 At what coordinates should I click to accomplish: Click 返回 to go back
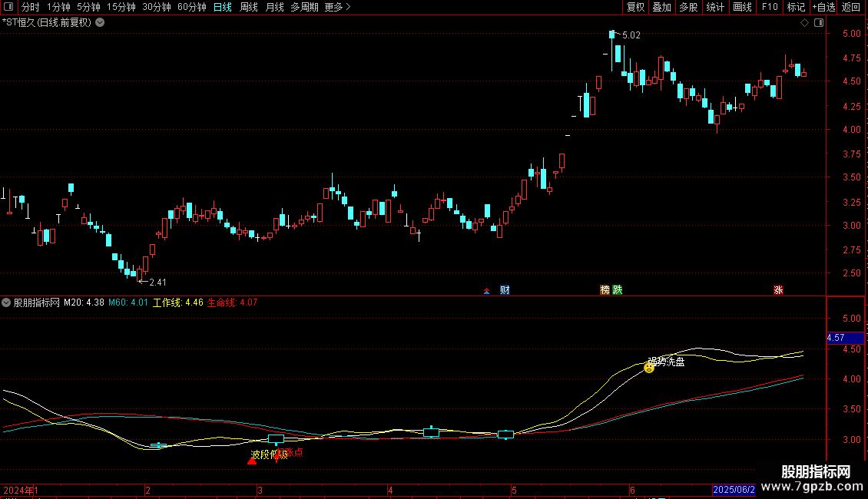(x=851, y=7)
